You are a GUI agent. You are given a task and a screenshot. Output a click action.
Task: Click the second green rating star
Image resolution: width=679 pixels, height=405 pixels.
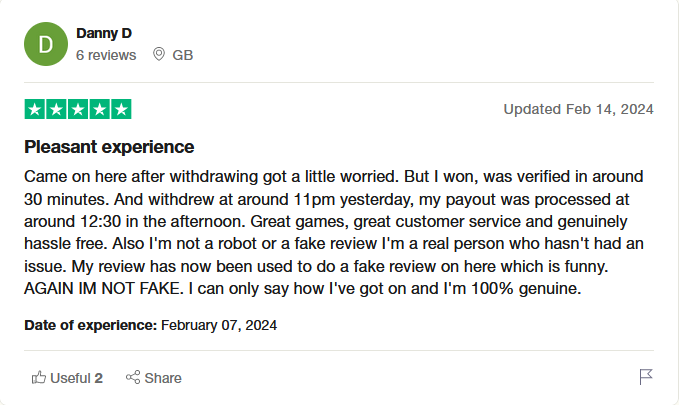pos(56,109)
